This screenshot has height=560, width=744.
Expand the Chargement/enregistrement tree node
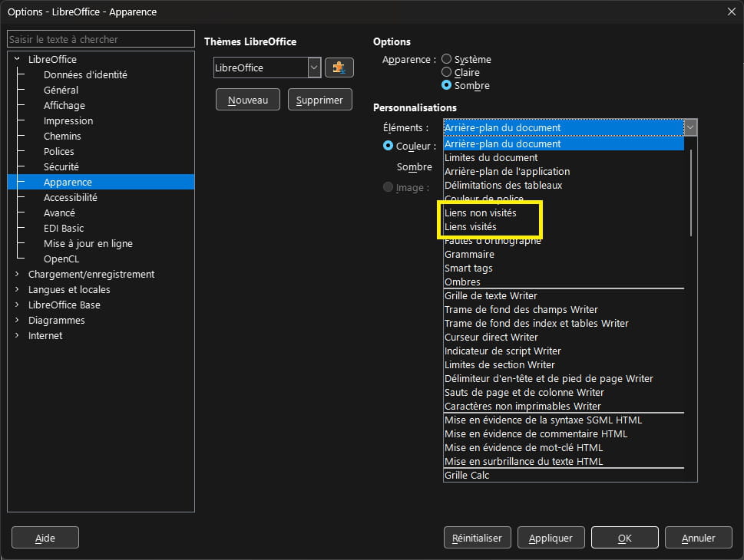click(x=17, y=274)
